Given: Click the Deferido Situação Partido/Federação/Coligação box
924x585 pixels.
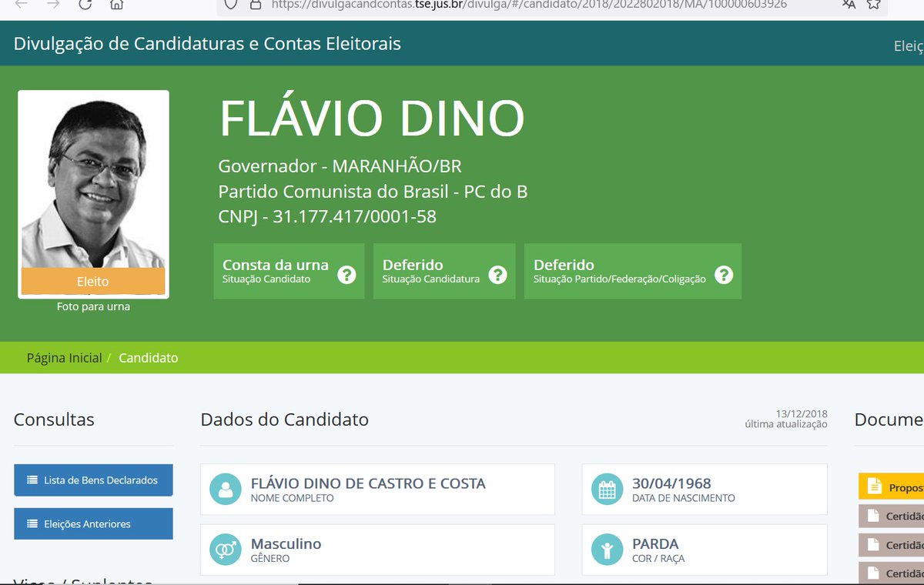Looking at the screenshot, I should [x=633, y=271].
